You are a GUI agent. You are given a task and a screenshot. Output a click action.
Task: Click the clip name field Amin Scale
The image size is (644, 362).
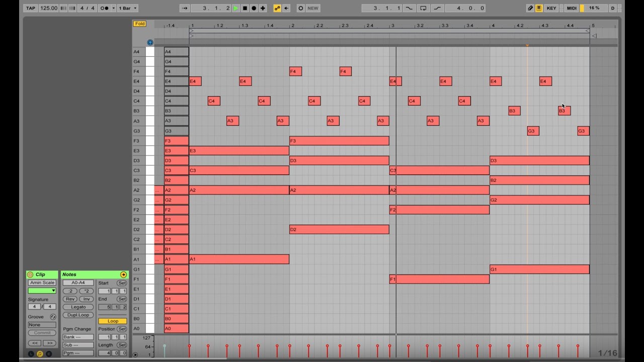pyautogui.click(x=42, y=283)
